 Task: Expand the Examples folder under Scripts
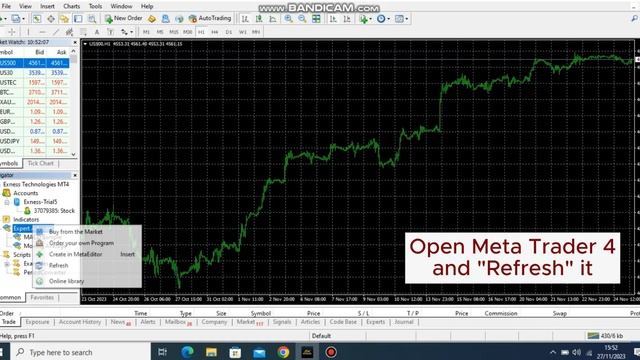(7, 264)
